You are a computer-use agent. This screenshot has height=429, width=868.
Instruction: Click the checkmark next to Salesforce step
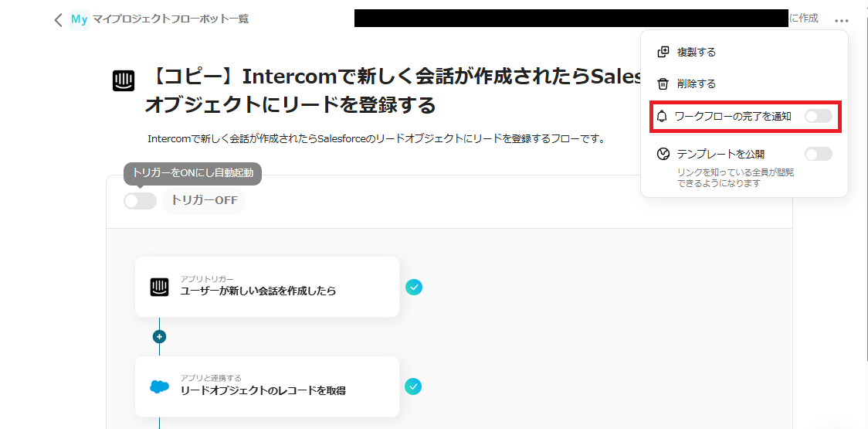(x=414, y=386)
